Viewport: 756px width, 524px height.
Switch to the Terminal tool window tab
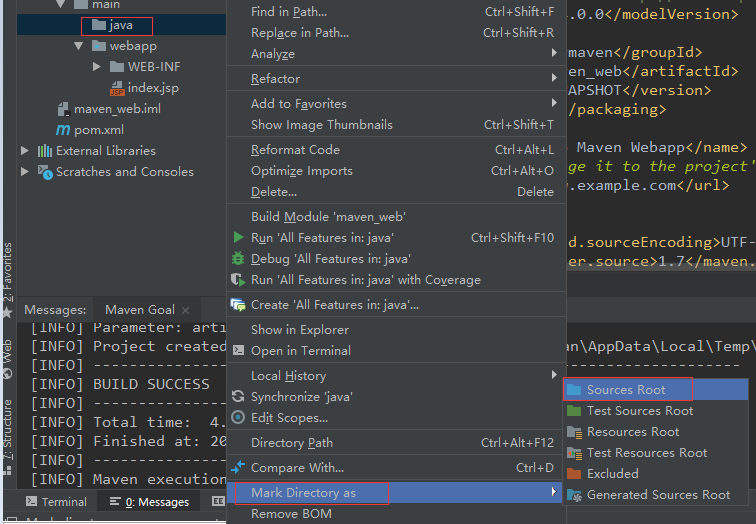pos(55,502)
